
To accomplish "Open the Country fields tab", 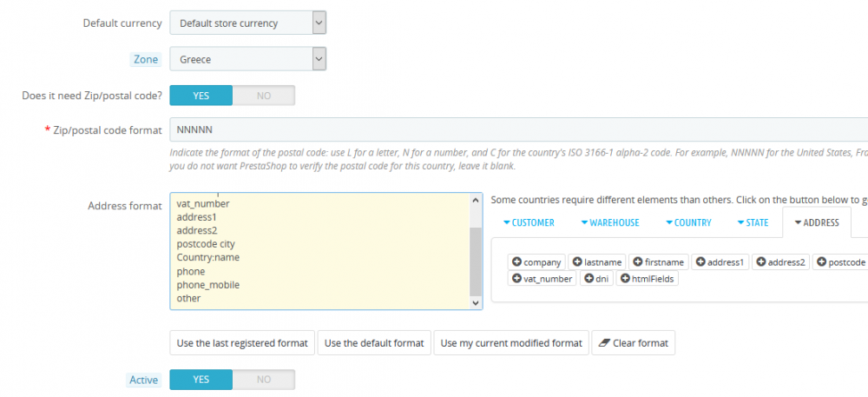I will 688,222.
